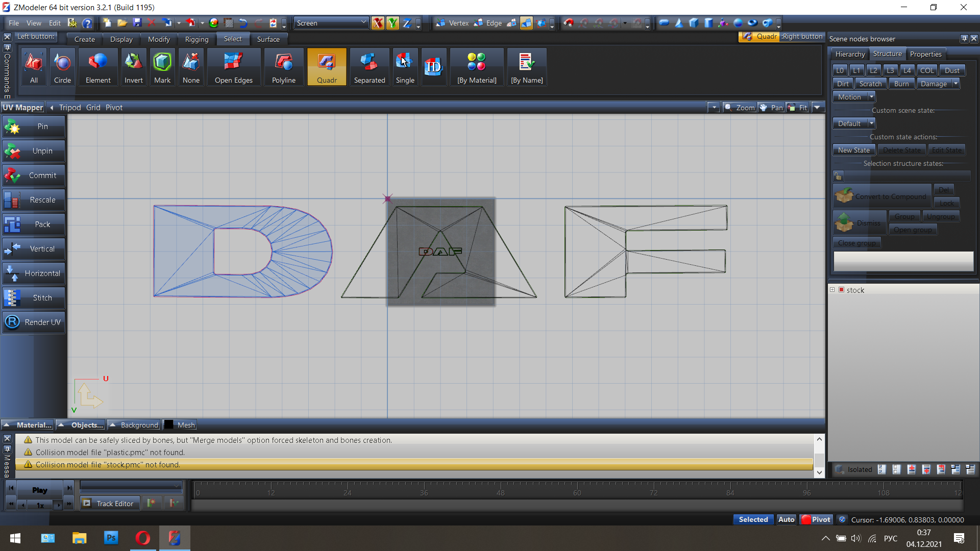
Task: Click the Pin UV tool
Action: pos(34,127)
